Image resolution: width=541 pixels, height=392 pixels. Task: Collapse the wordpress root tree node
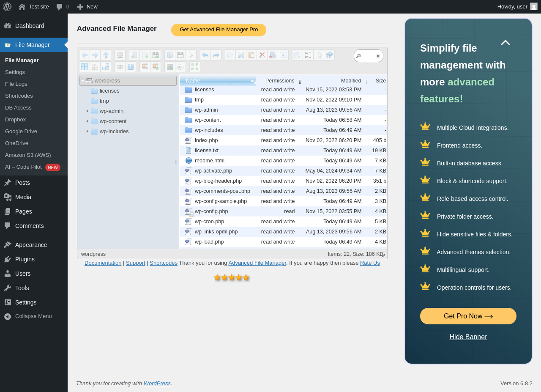[83, 81]
